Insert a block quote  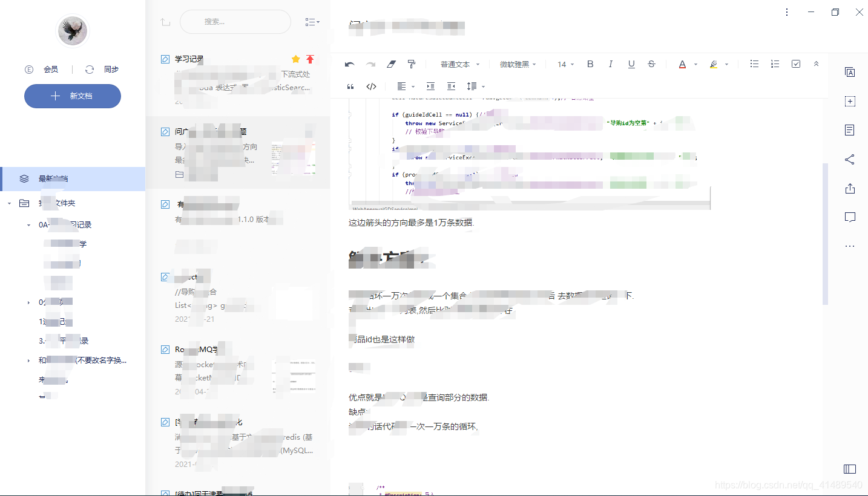(x=350, y=86)
